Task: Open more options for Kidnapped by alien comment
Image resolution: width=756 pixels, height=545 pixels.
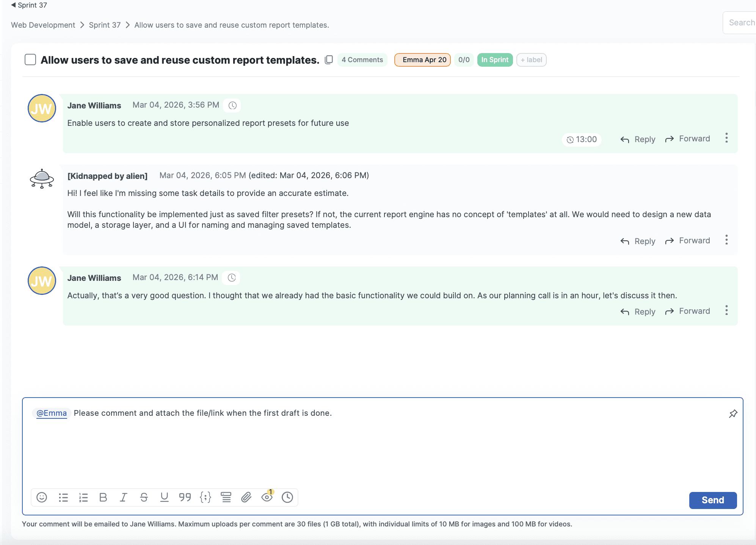Action: (x=726, y=240)
